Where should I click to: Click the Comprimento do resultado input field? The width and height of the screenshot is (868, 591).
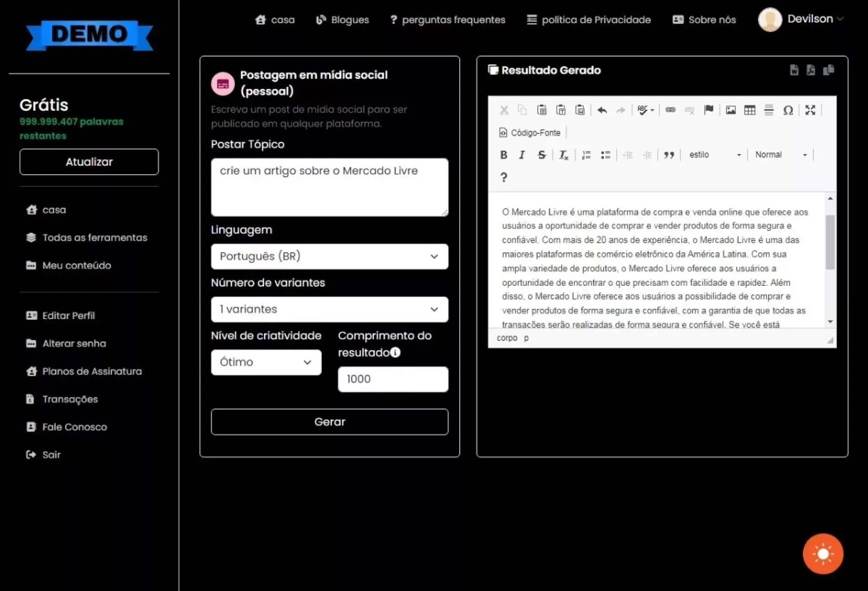click(x=393, y=379)
